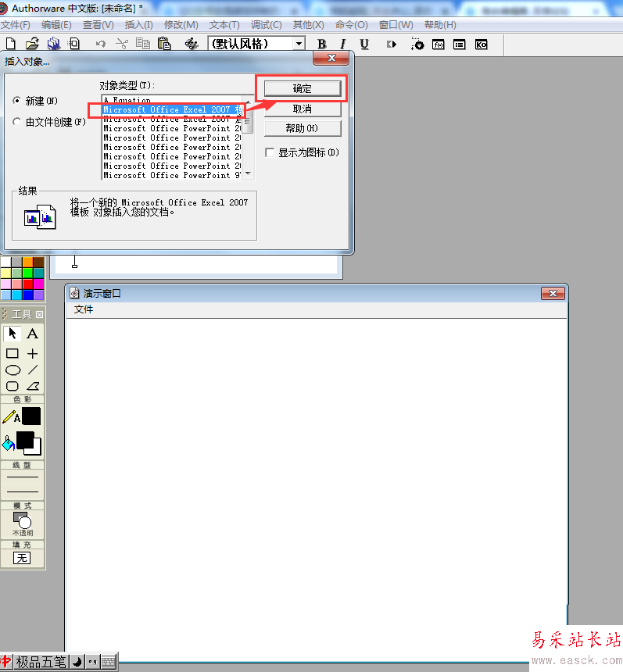Image resolution: width=623 pixels, height=672 pixels.
Task: Select A Equation list entry
Action: click(173, 100)
